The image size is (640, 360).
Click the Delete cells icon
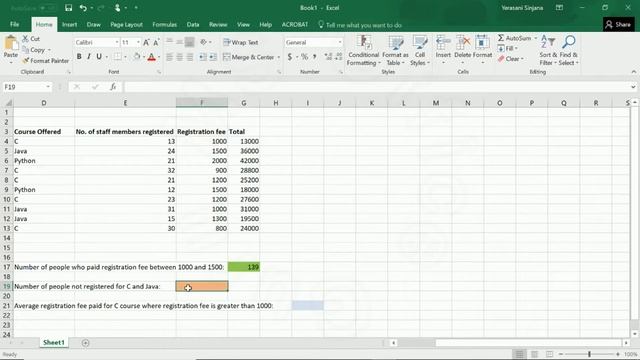pyautogui.click(x=462, y=42)
